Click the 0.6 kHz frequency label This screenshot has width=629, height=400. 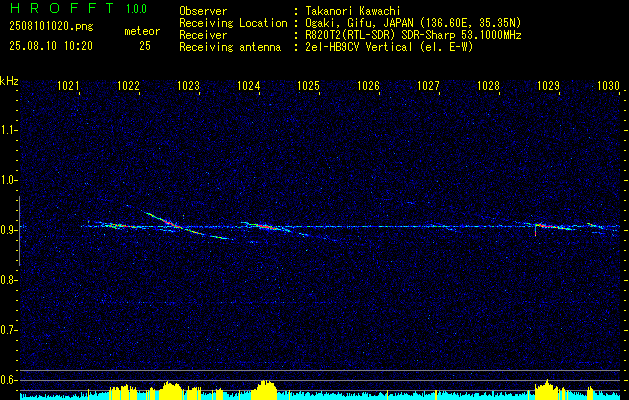[x=8, y=380]
